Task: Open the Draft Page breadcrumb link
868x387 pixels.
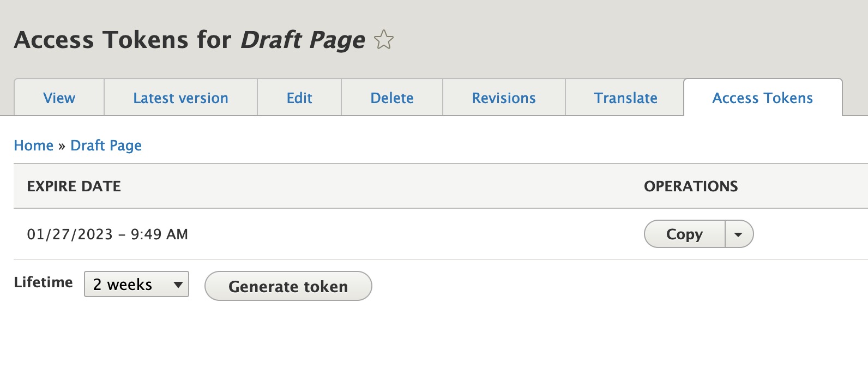Action: (106, 146)
